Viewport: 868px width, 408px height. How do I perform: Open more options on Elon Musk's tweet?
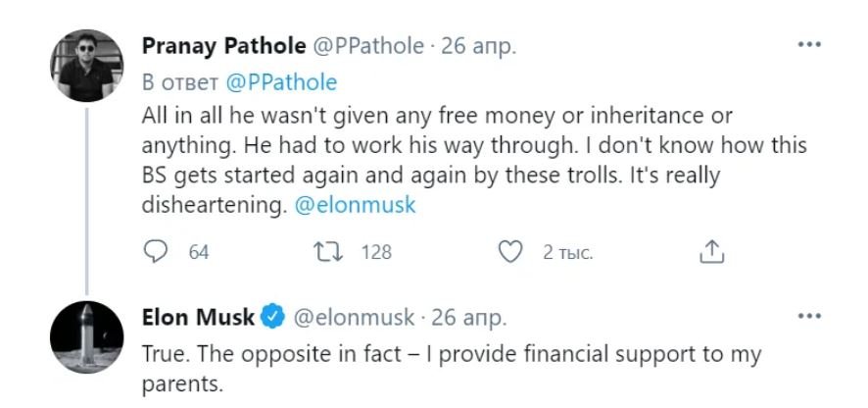coord(809,317)
